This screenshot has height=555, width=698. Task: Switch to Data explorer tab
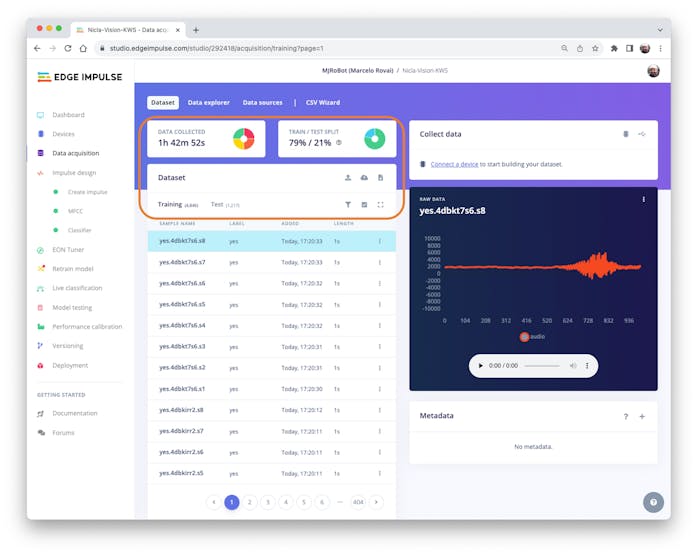208,102
